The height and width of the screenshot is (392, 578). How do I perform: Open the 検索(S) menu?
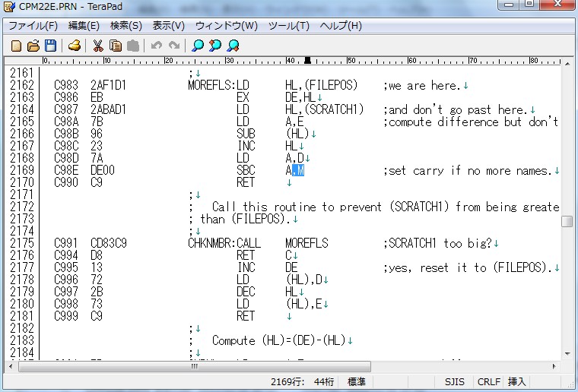[x=126, y=26]
